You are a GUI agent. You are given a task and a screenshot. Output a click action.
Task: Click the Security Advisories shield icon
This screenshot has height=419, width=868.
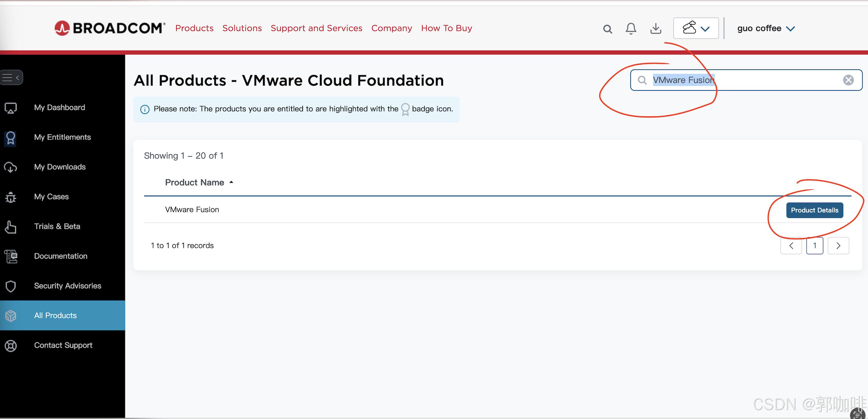click(11, 286)
